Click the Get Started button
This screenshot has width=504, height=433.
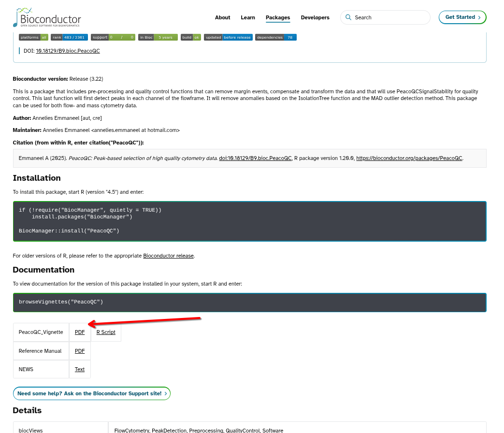(462, 17)
